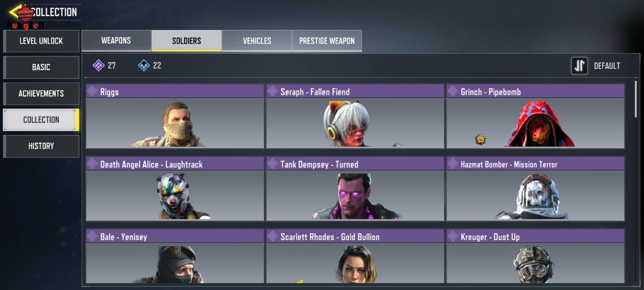This screenshot has height=290, width=644.
Task: Select Death Angel Alice - Laughtrack card
Action: [x=175, y=189]
